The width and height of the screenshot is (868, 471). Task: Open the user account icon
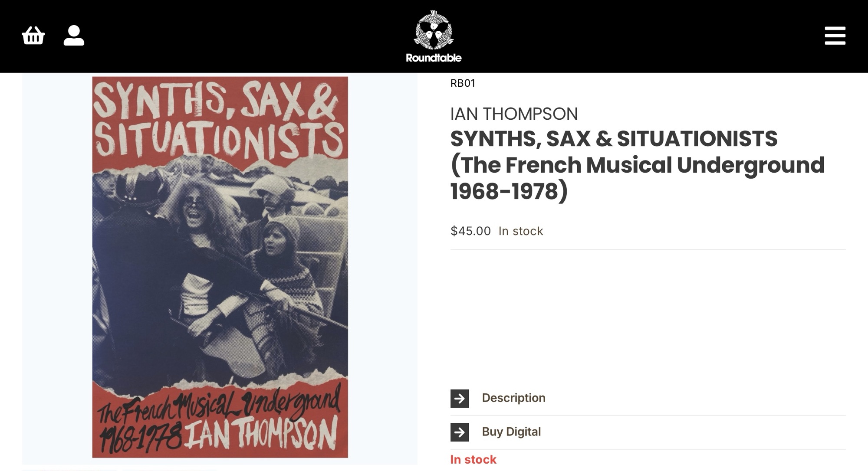click(x=74, y=36)
